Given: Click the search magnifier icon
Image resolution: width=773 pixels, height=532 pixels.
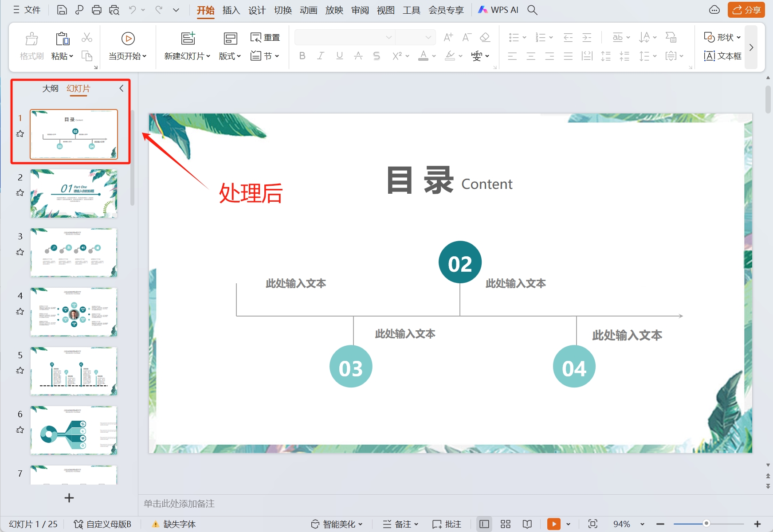Looking at the screenshot, I should click(532, 10).
